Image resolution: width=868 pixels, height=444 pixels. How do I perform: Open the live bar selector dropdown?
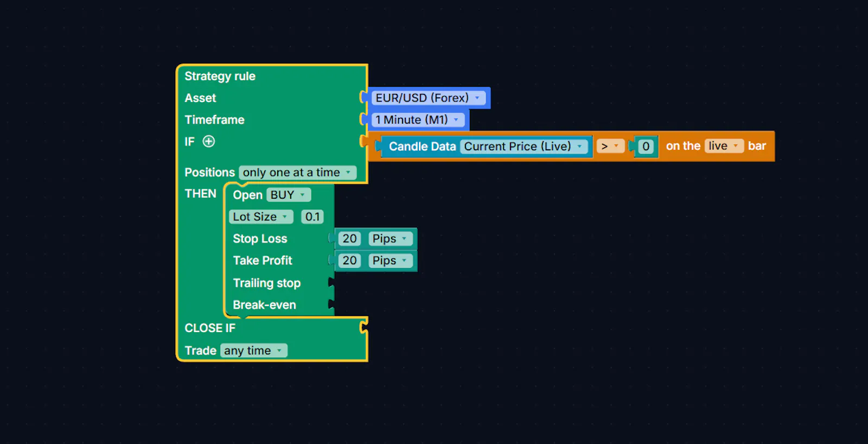724,146
